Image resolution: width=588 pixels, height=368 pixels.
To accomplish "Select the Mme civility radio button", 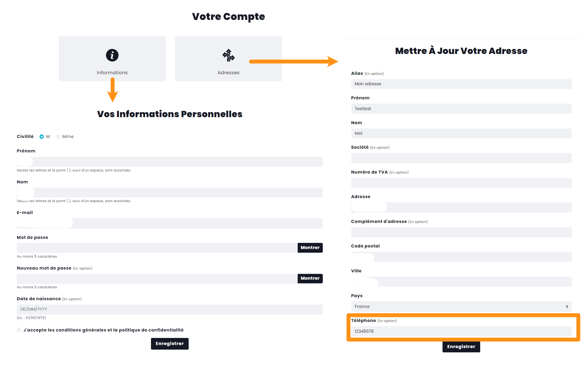I will pyautogui.click(x=58, y=137).
